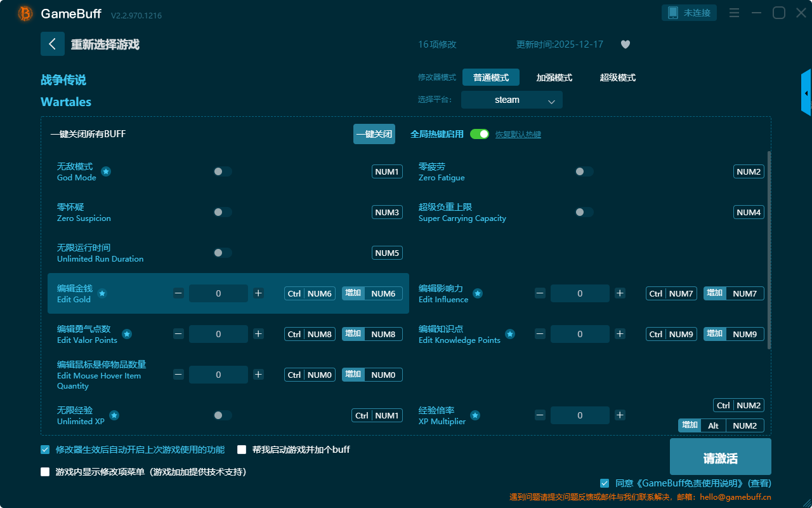Screen dimensions: 812x508
Task: Click the hamburger menu icon in title bar
Action: (734, 13)
